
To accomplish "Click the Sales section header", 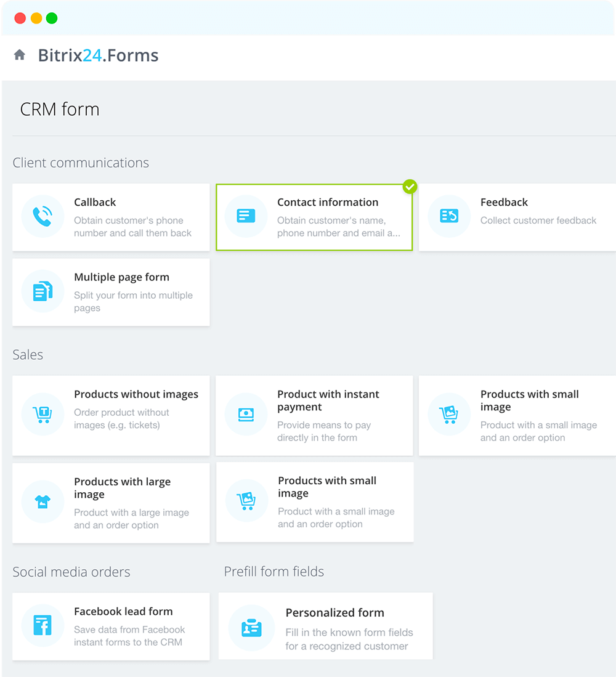I will click(28, 355).
